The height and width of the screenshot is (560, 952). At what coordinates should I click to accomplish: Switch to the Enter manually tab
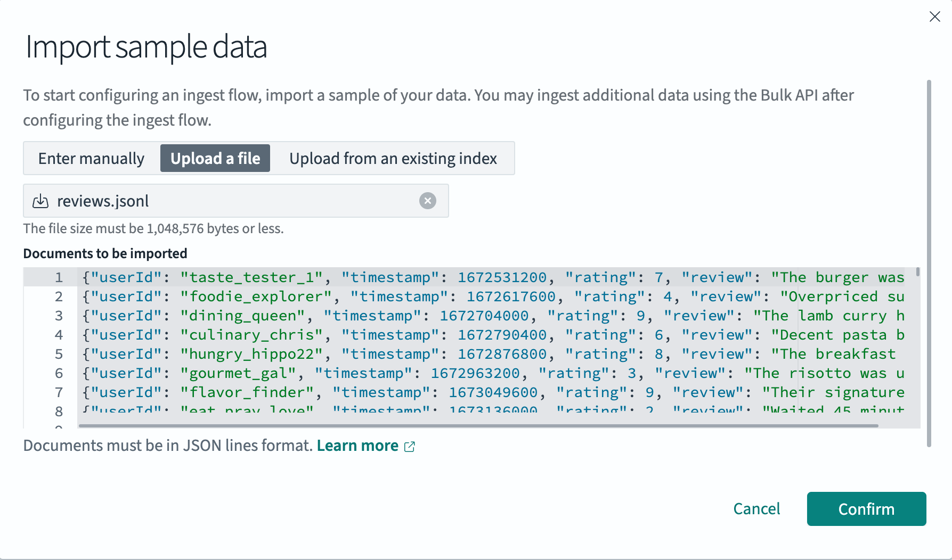[91, 158]
